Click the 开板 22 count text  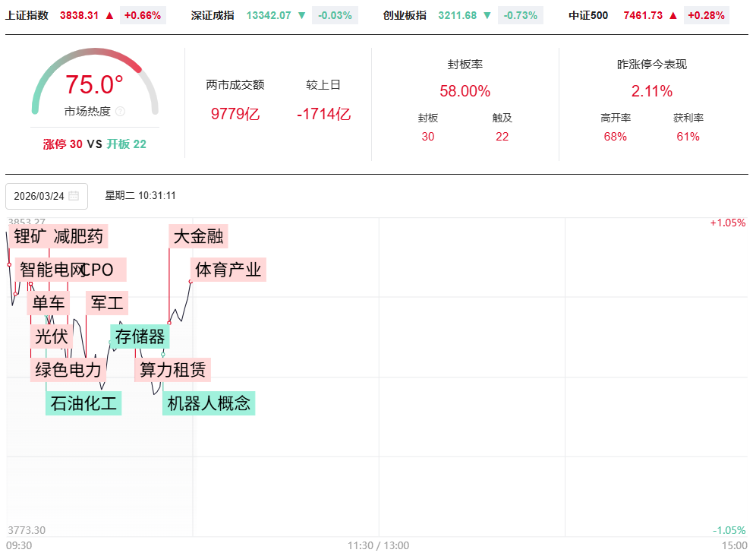(126, 144)
